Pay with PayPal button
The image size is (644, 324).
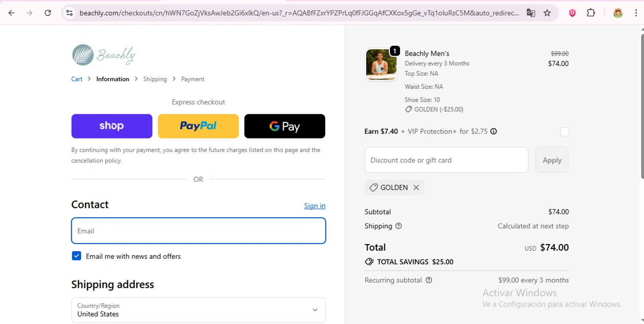pyautogui.click(x=198, y=126)
